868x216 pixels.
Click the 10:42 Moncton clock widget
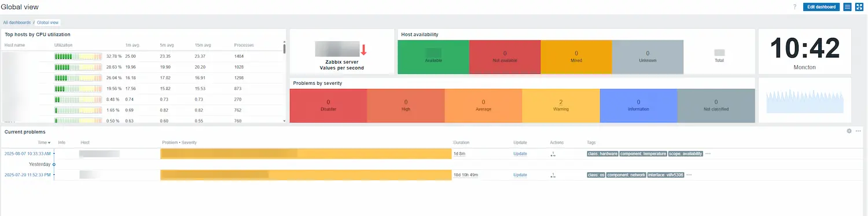click(804, 51)
